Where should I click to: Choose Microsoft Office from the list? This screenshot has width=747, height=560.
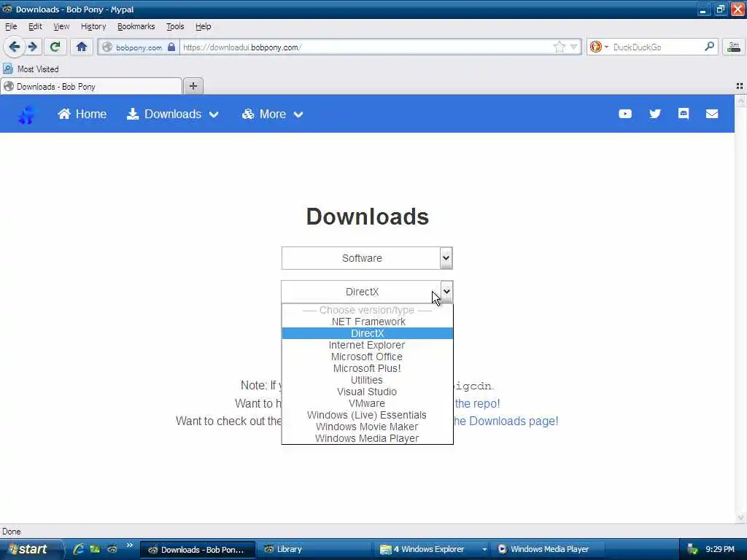coord(368,357)
